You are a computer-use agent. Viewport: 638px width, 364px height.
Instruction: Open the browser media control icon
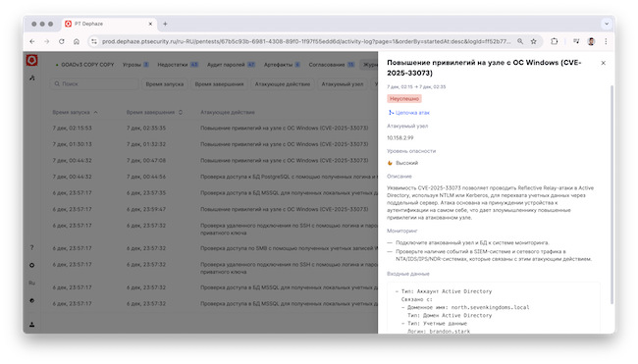[576, 41]
